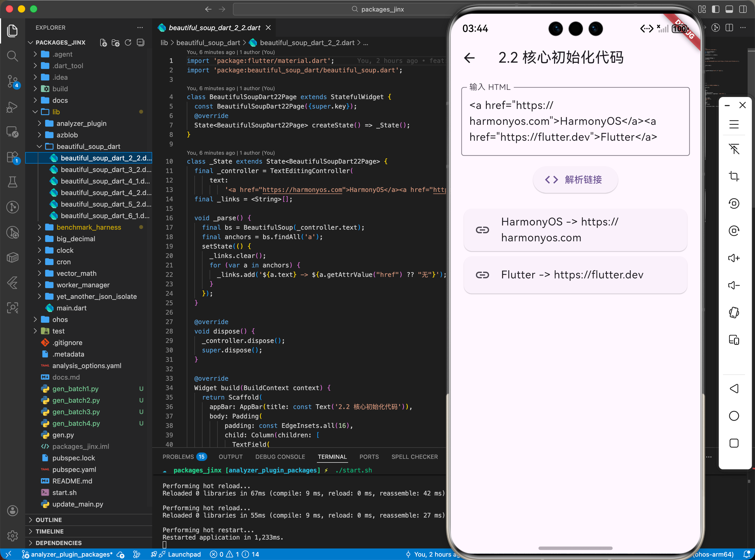Click emulator screenshot crop icon

point(734,176)
